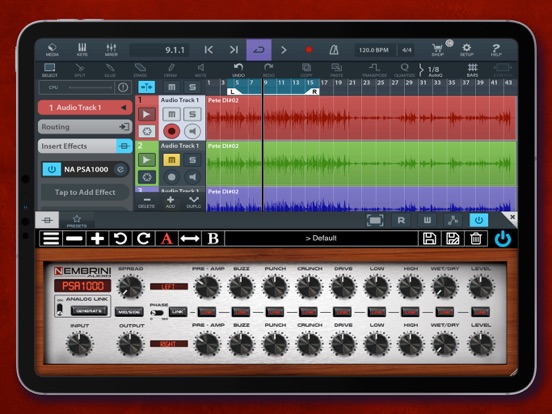
Task: Open the Bars ruler grid option
Action: click(472, 70)
